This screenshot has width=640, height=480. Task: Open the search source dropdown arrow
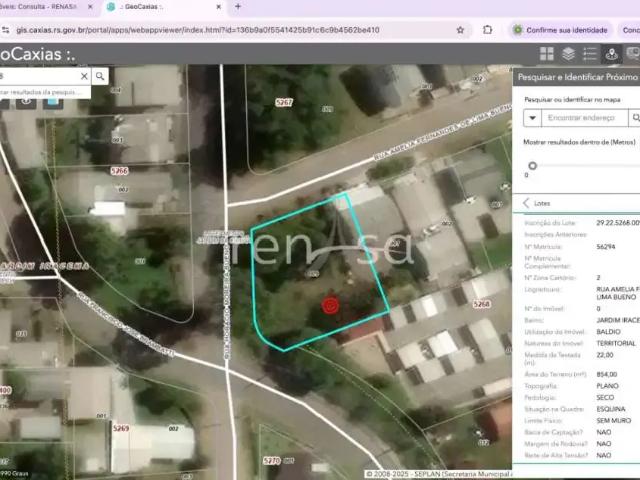532,118
